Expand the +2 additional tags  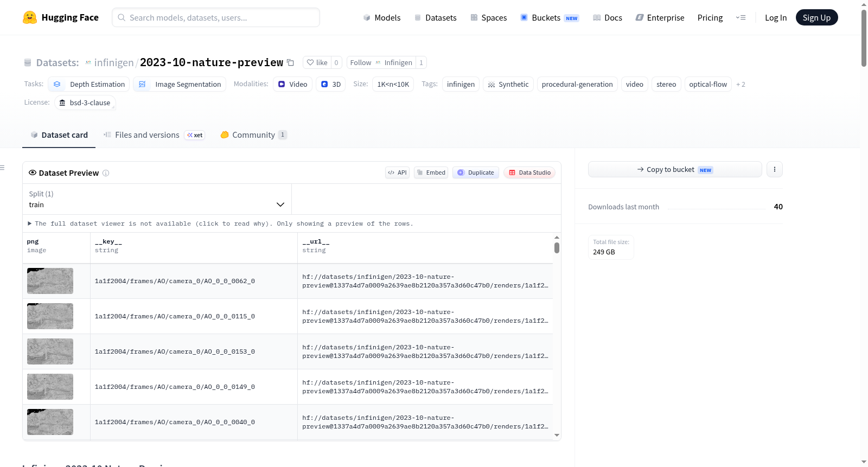(741, 84)
